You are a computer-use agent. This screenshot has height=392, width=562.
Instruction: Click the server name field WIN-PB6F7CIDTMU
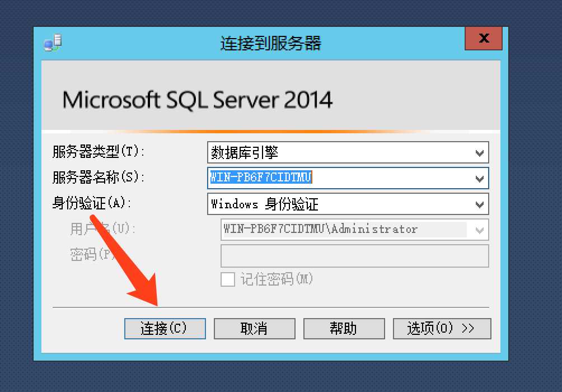click(x=348, y=178)
